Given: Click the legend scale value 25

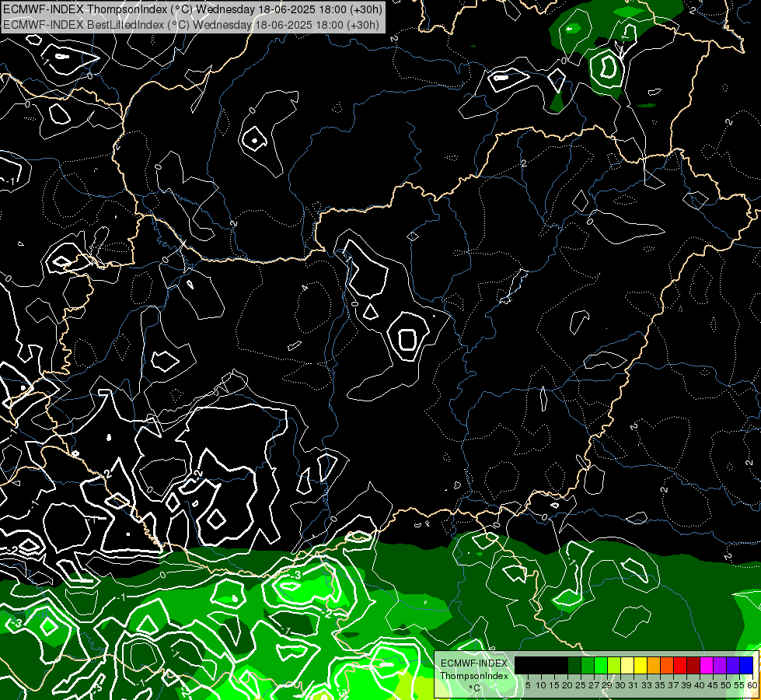Looking at the screenshot, I should 581,685.
